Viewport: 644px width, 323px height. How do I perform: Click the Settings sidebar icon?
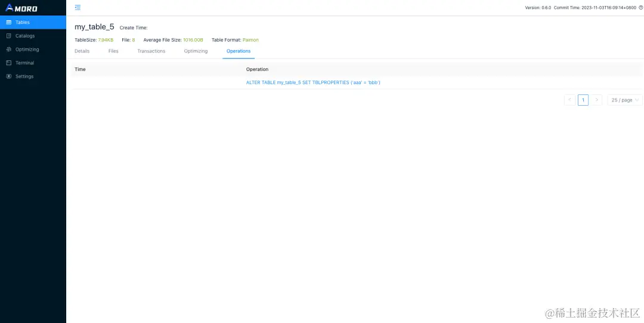(8, 76)
